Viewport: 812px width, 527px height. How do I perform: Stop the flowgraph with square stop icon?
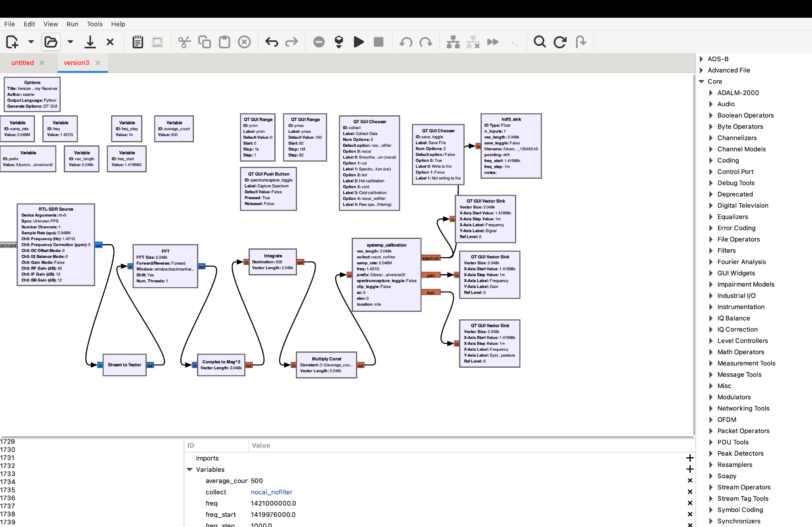point(379,42)
